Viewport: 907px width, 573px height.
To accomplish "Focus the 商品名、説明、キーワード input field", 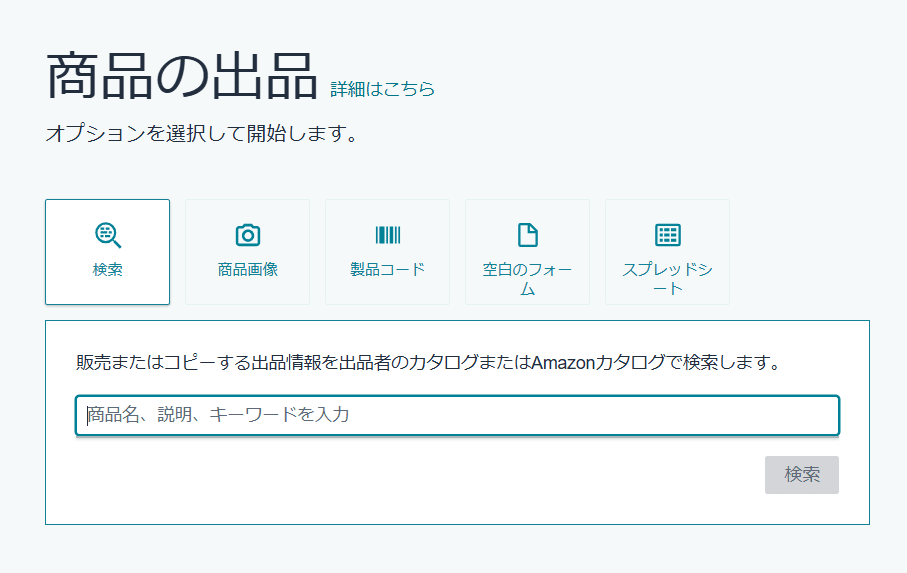I will (x=457, y=415).
